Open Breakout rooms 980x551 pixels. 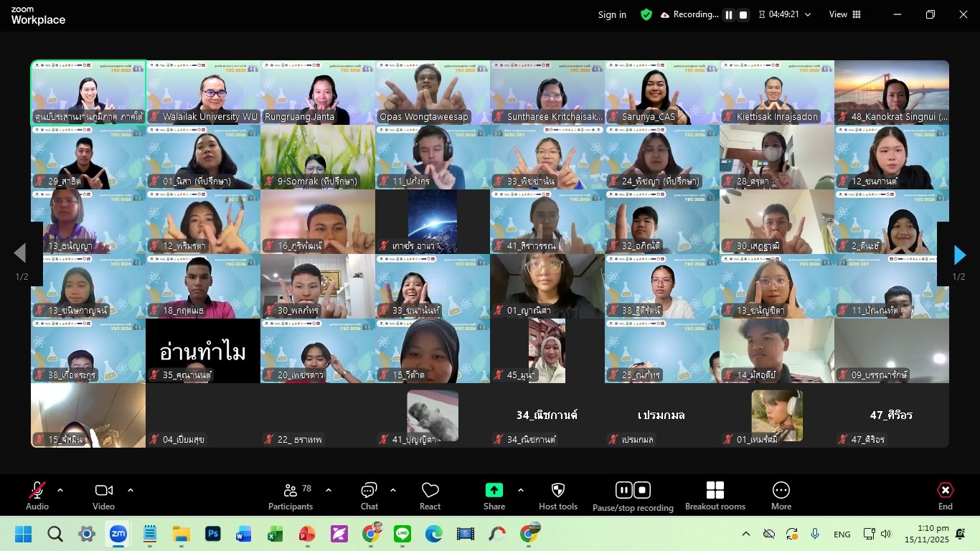715,496
